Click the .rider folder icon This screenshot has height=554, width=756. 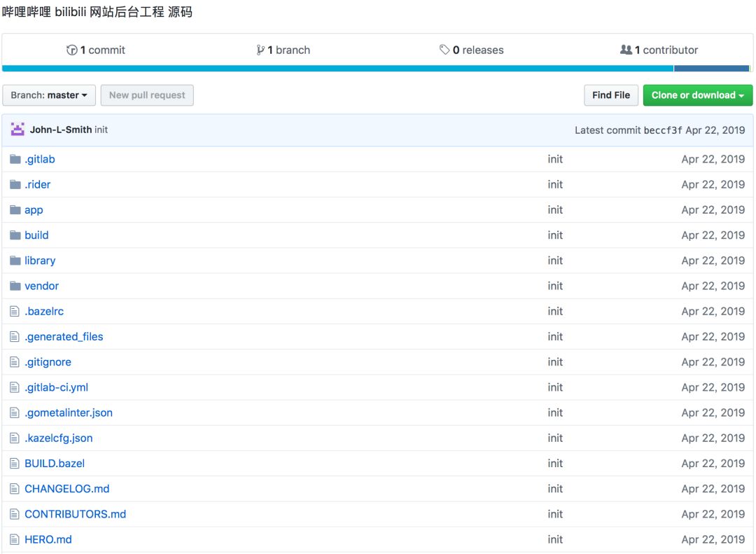pos(15,185)
